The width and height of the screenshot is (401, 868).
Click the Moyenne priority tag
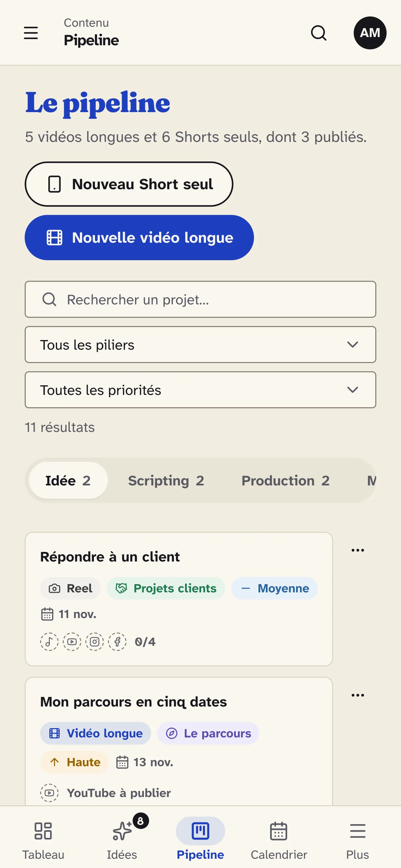click(x=275, y=588)
